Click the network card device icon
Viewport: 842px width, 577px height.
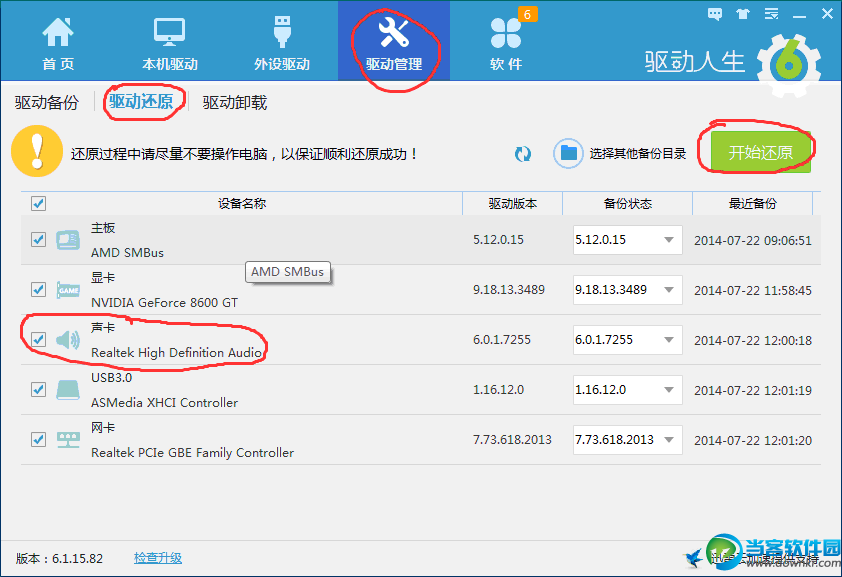click(68, 440)
